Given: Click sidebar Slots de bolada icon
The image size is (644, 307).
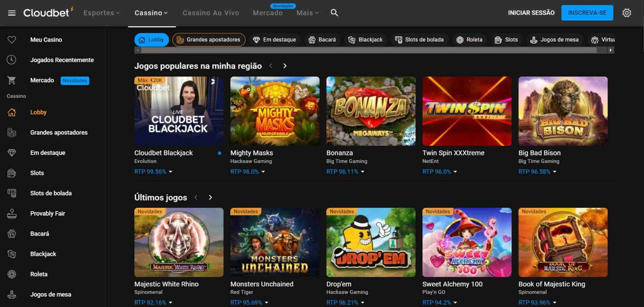Looking at the screenshot, I should tap(12, 193).
